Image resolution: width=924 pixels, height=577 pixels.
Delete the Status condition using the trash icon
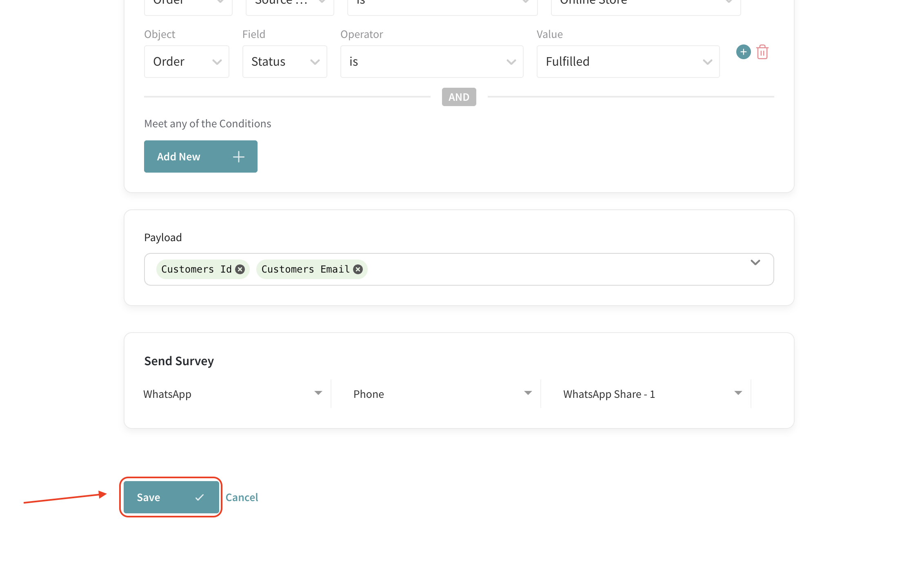pyautogui.click(x=763, y=52)
